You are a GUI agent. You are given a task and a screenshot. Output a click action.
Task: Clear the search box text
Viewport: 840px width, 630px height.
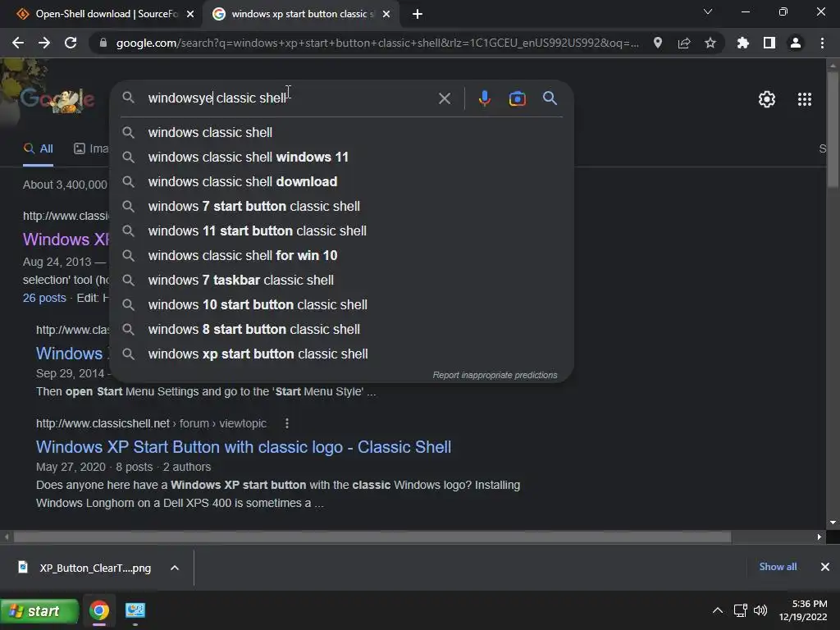[444, 98]
